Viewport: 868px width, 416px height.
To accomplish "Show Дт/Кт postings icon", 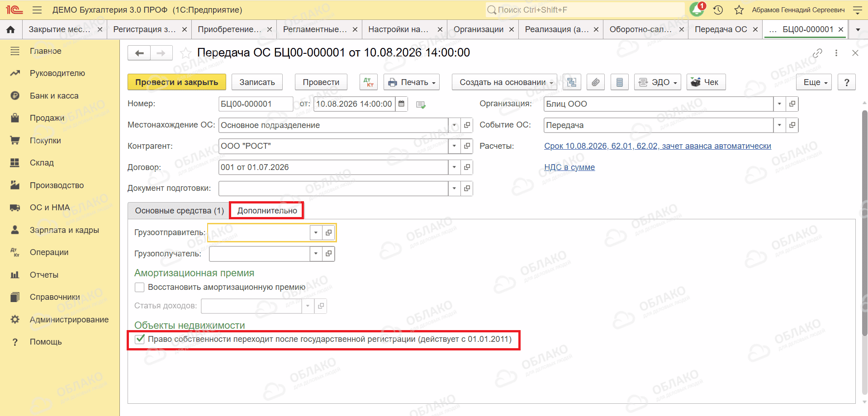I will point(369,82).
